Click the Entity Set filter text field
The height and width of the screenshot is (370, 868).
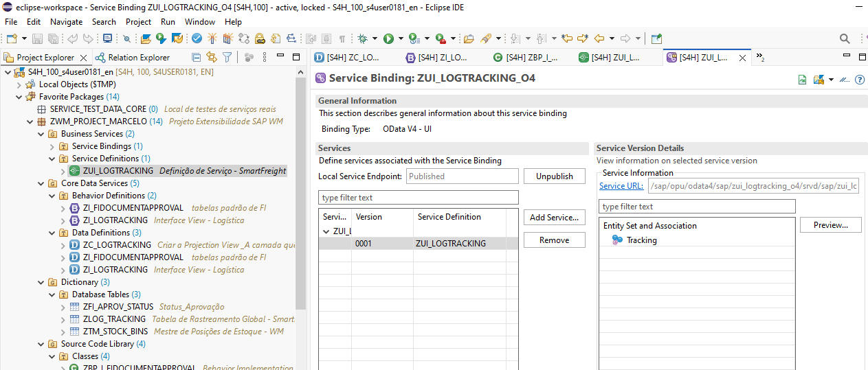[697, 207]
